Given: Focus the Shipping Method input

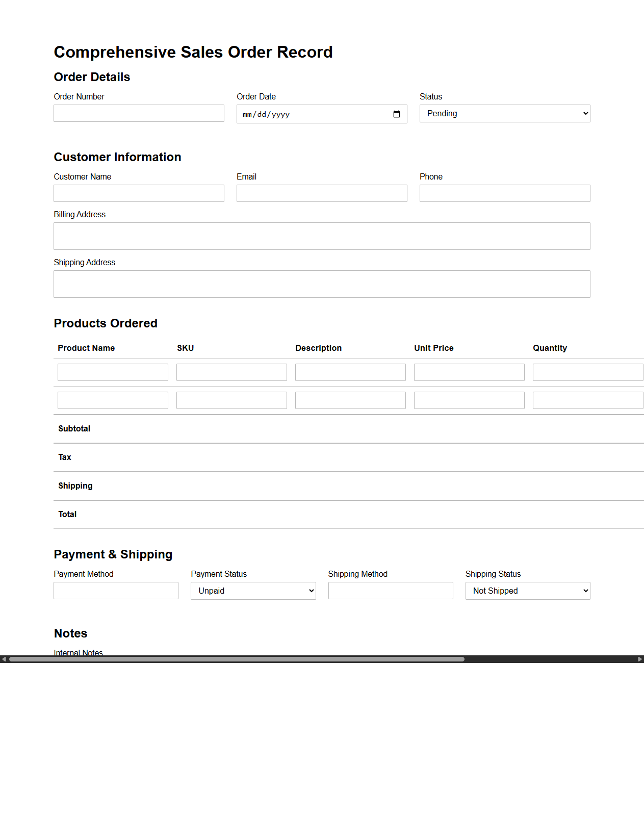Looking at the screenshot, I should [x=391, y=591].
